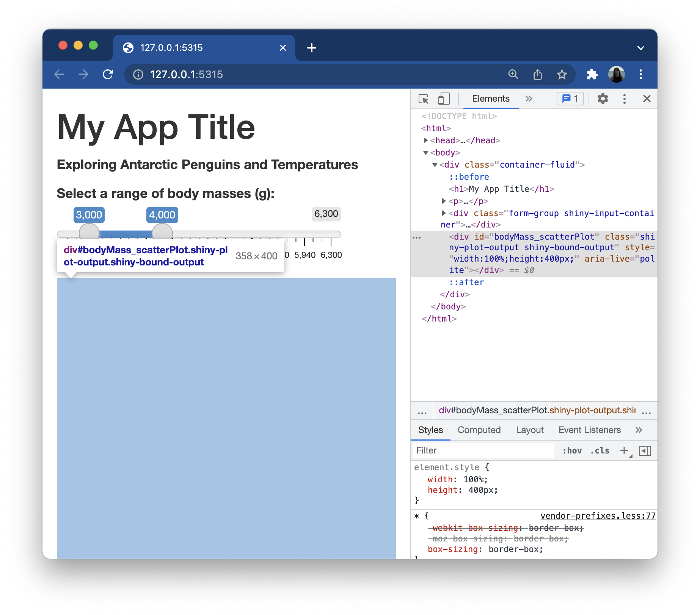The height and width of the screenshot is (615, 700).
Task: Select the inspect element cursor icon
Action: [424, 99]
